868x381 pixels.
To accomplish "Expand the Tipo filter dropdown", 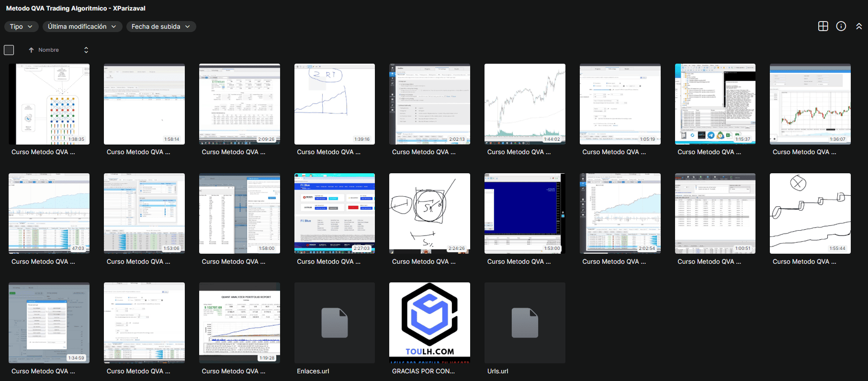I will click(x=21, y=27).
